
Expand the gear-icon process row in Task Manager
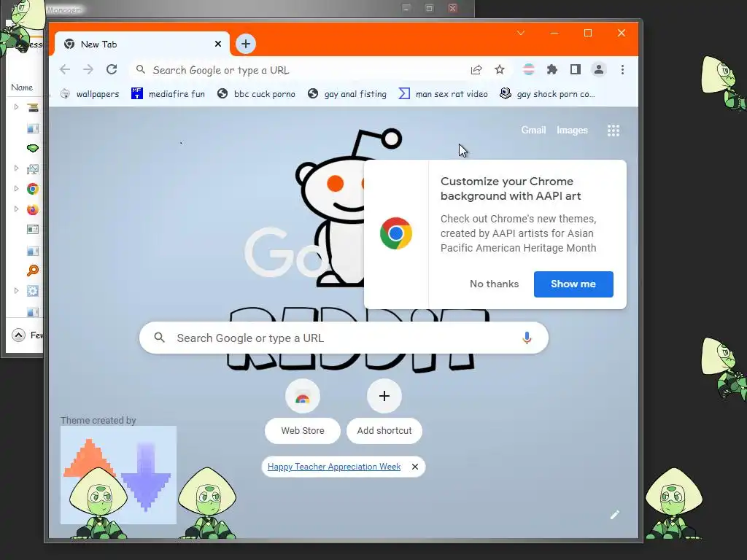pos(16,290)
